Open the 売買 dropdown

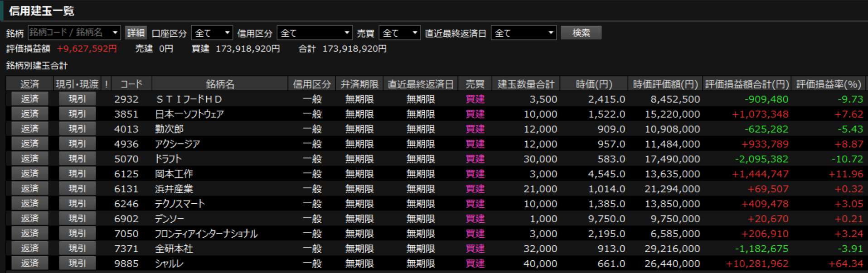tap(399, 33)
